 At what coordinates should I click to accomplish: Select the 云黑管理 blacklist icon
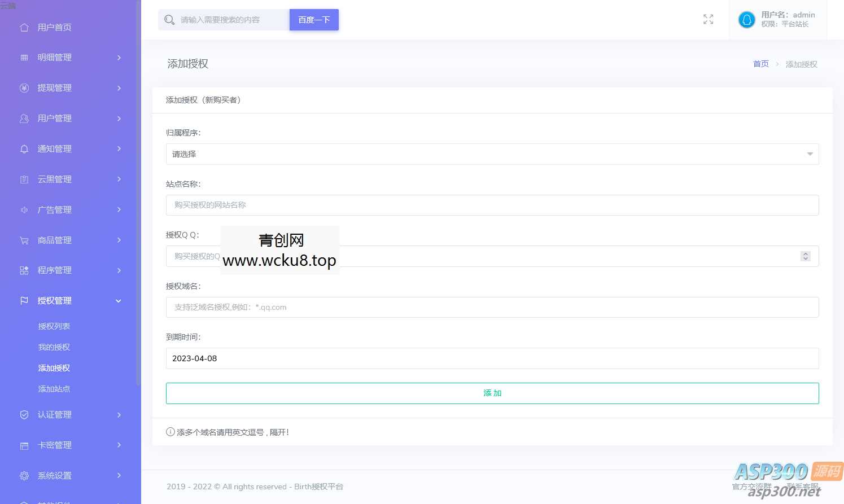24,179
